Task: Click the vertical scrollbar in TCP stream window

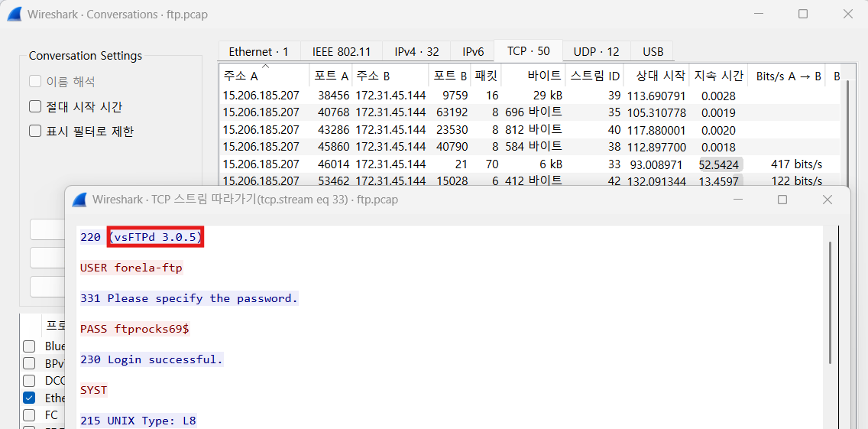Action: pos(831,303)
